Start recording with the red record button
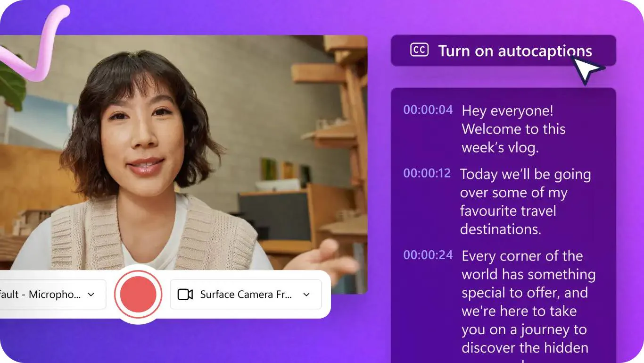The image size is (644, 363). point(138,294)
